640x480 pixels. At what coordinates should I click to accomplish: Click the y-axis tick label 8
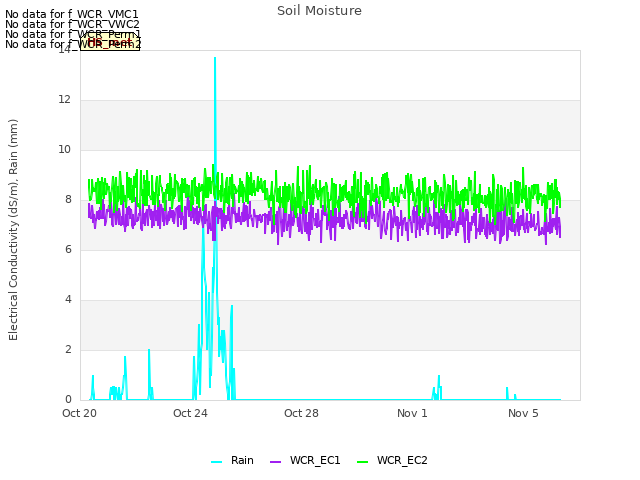point(68,200)
